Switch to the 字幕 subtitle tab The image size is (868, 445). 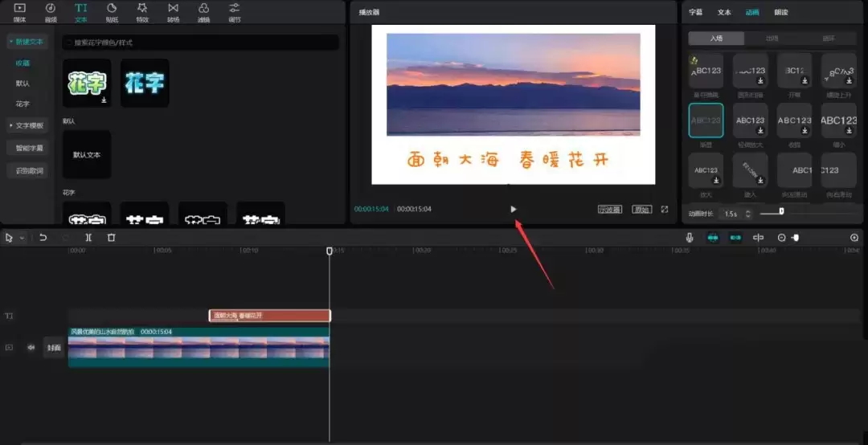tap(696, 12)
